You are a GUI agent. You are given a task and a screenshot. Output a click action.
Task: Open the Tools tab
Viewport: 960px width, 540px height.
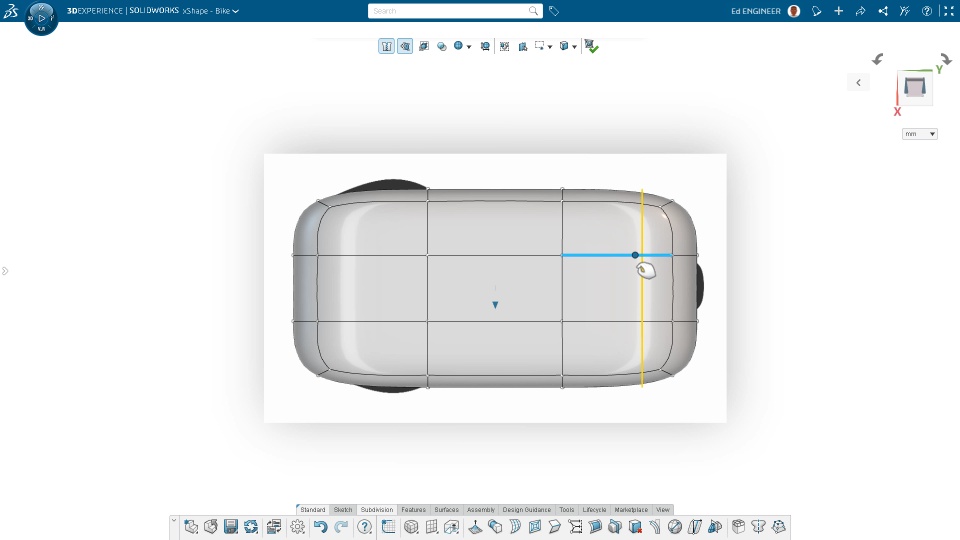coord(566,509)
